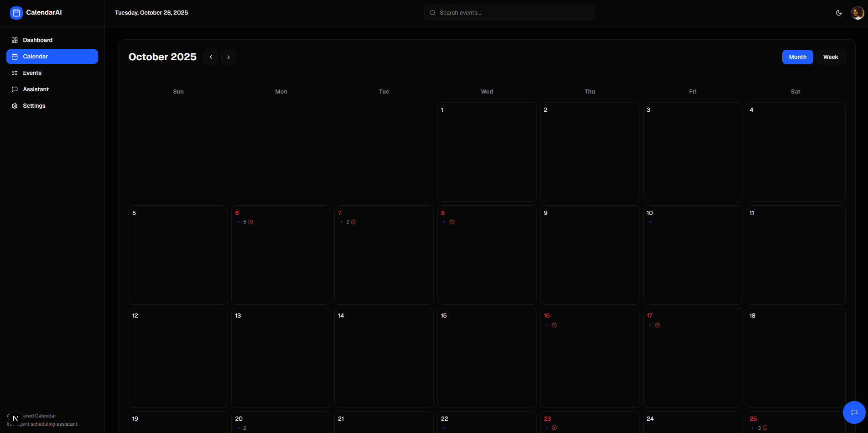
Task: Advance to next month with right chevron
Action: pyautogui.click(x=229, y=57)
